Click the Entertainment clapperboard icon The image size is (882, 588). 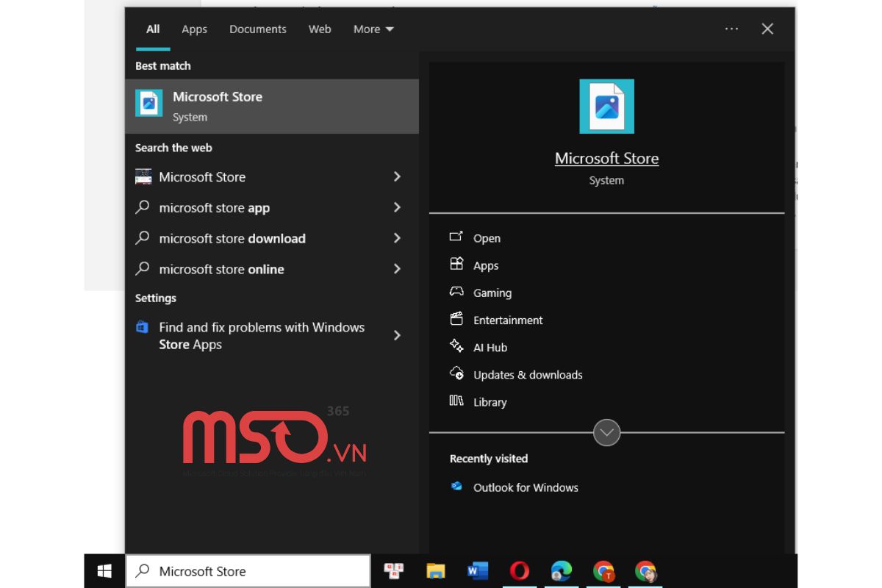(456, 319)
